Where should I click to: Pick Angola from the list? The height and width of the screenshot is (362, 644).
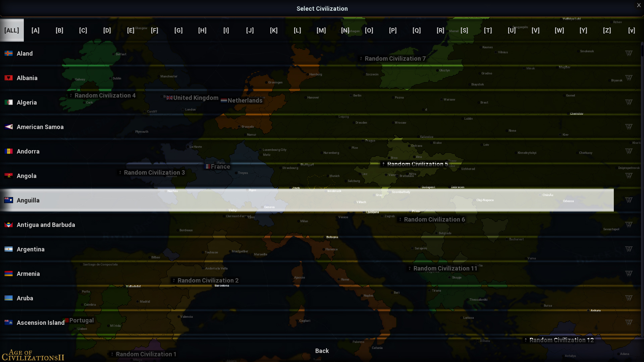(x=307, y=176)
